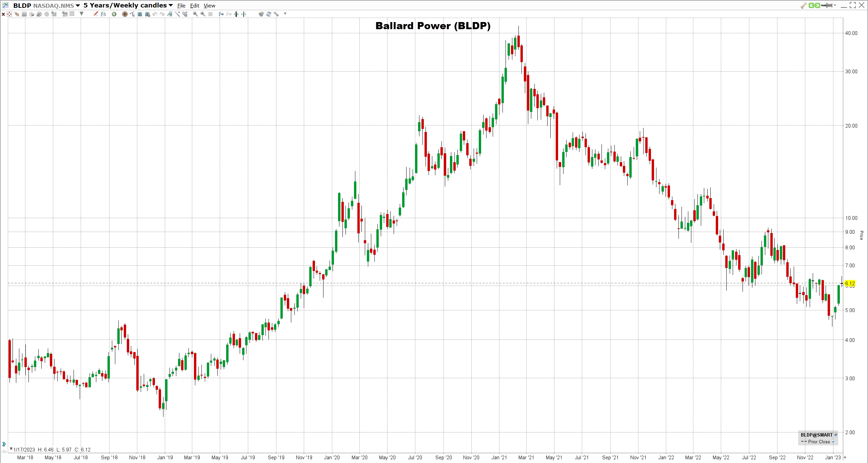Click the zoom out magnifier
The image size is (868, 463).
coord(203,14)
